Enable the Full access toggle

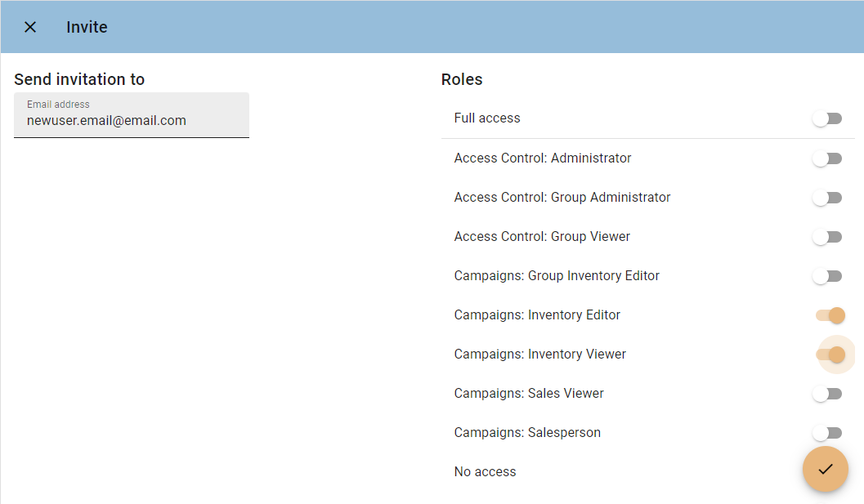tap(827, 118)
